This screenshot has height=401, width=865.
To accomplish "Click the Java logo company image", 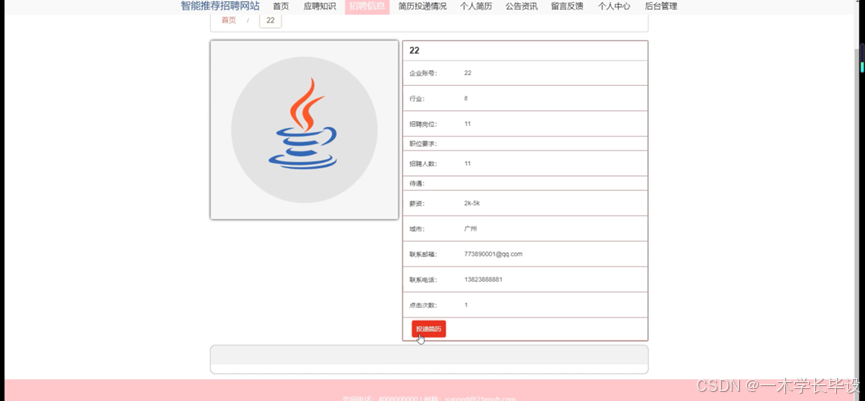I will (x=305, y=130).
